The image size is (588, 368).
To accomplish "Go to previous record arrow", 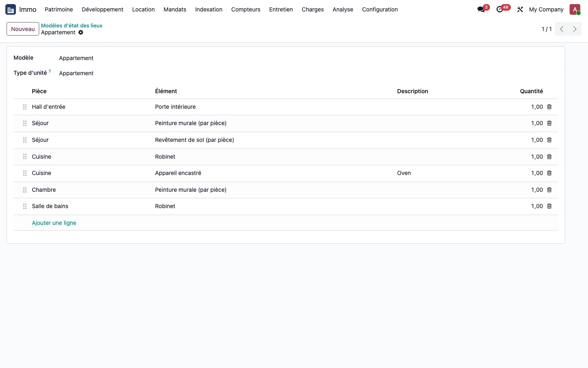I will tap(561, 29).
